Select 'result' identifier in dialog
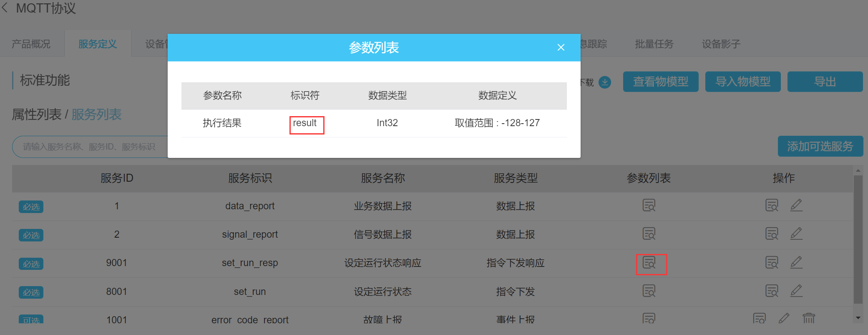Viewport: 868px width, 335px height. click(x=305, y=123)
